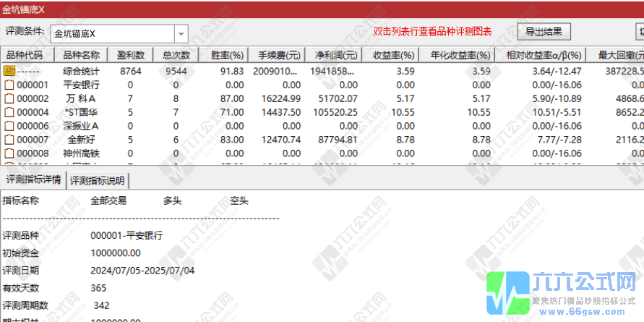Image resolution: width=644 pixels, height=322 pixels.
Task: Click the icon beside 000001 平安银行
Action: (9, 85)
